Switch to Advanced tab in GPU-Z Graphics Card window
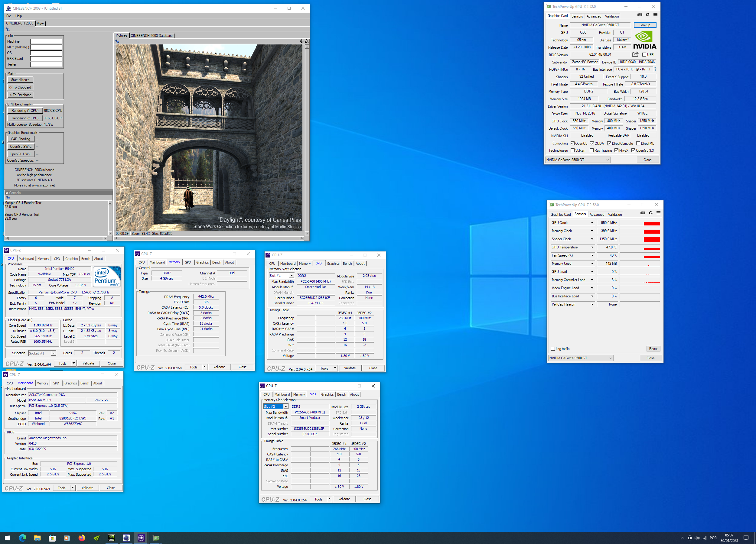Screen dimensions: 756x544 594,16
